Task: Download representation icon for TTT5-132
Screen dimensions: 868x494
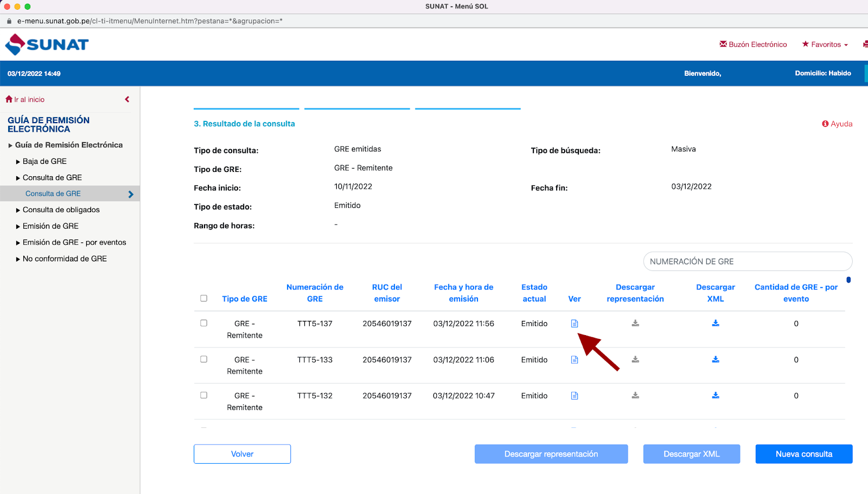Action: point(635,395)
